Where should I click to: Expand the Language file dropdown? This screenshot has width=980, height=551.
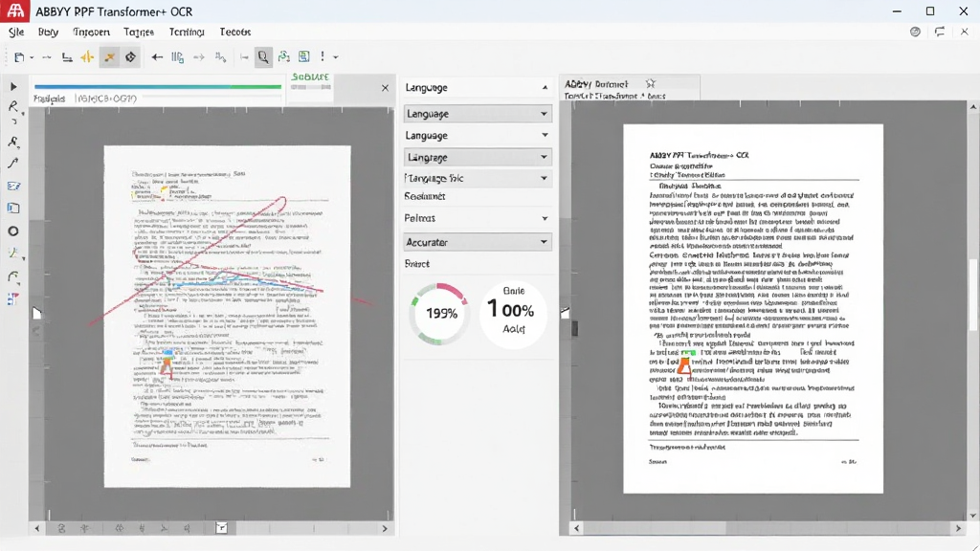pos(544,178)
